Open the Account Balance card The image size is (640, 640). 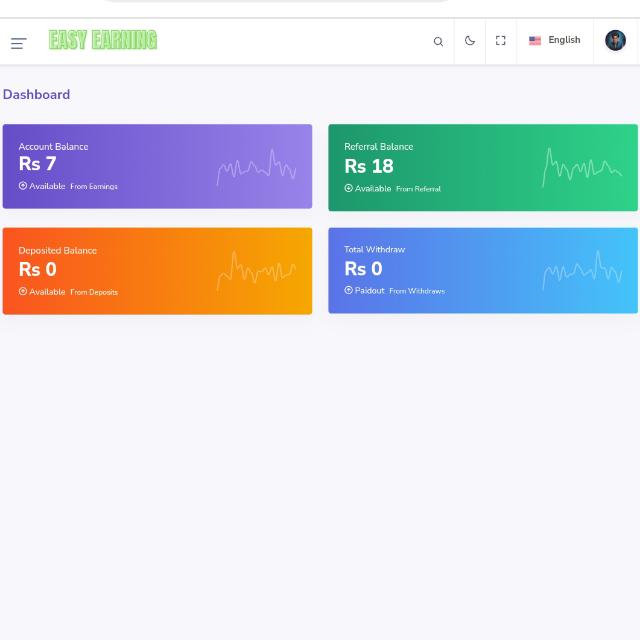(x=158, y=167)
